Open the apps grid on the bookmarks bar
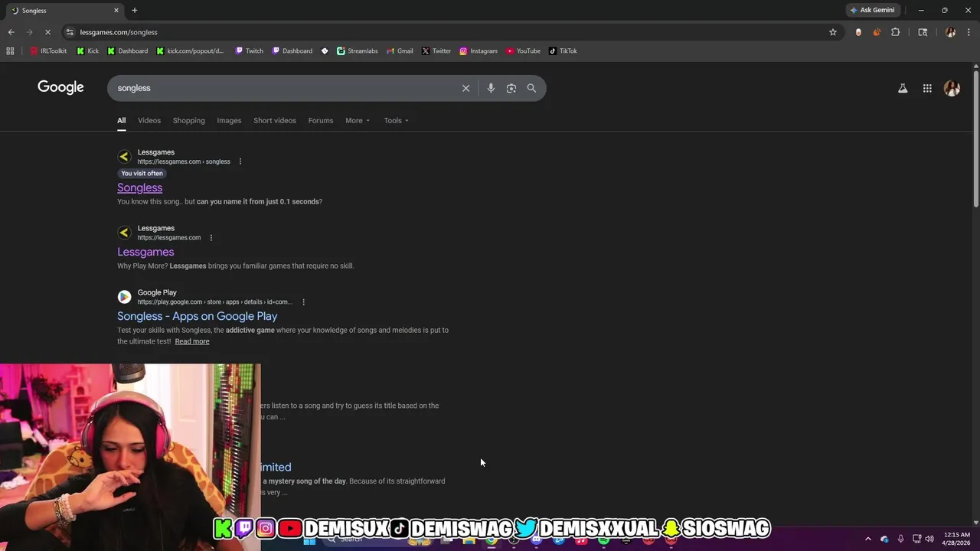 pos(10,51)
